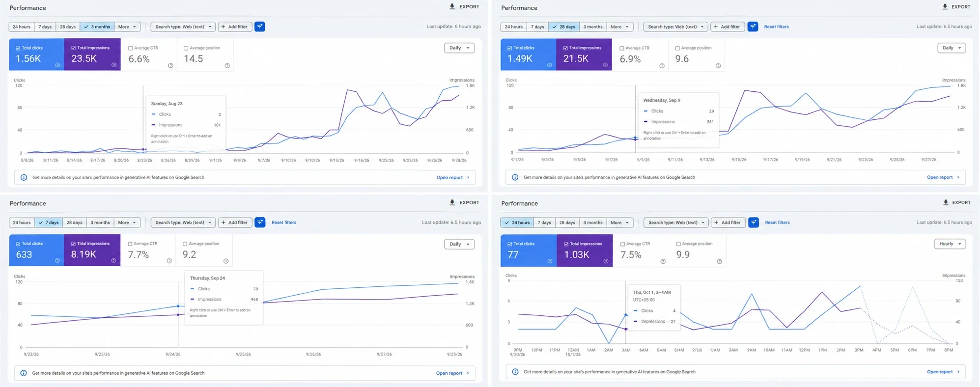Open the More date range dropdown in the 7 days panel
This screenshot has width=980, height=387.
click(127, 222)
